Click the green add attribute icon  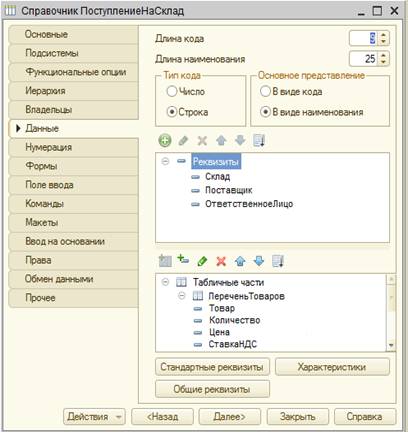tap(165, 140)
